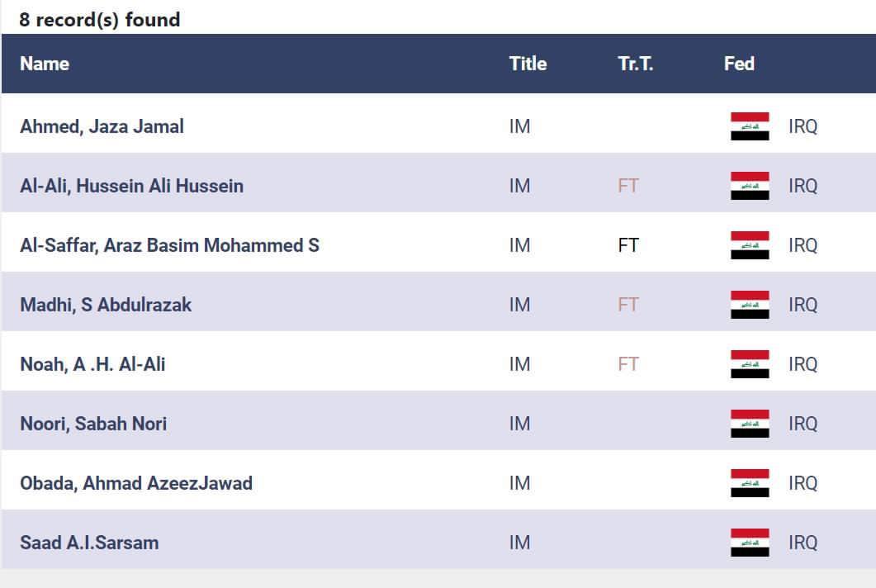Sort by the Tr.T. column header
Viewport: 876px width, 588px height.
coord(636,64)
